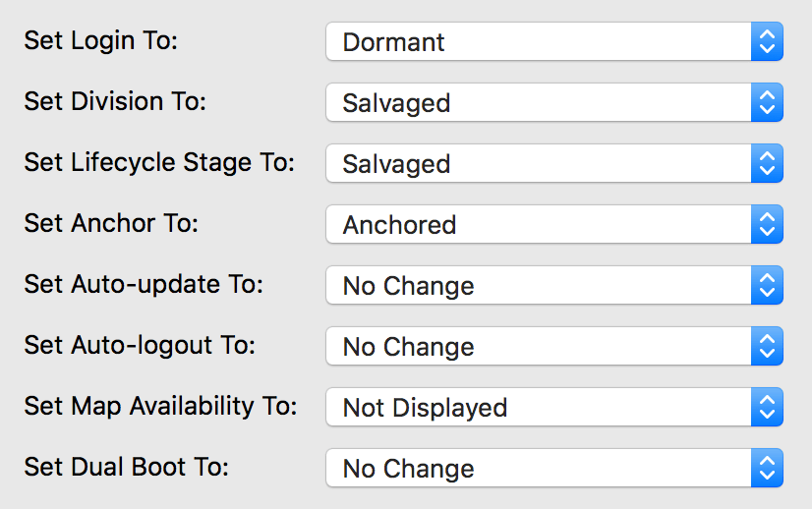Click the blue arrows beside Not Displayed

[767, 408]
